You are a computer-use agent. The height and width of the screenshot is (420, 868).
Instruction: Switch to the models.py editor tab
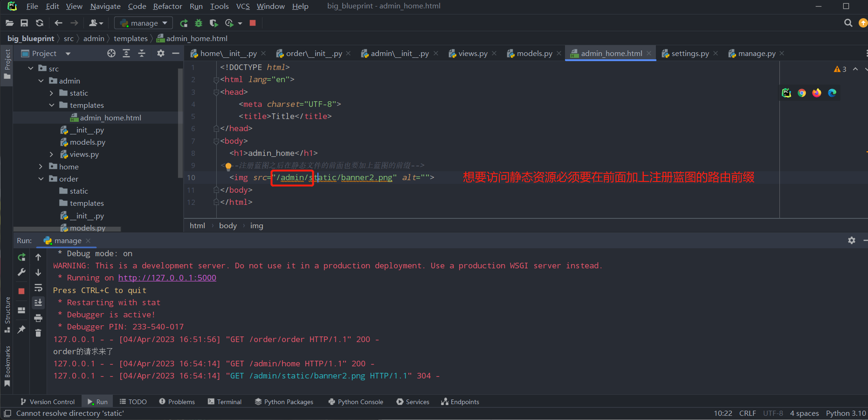[x=534, y=54]
